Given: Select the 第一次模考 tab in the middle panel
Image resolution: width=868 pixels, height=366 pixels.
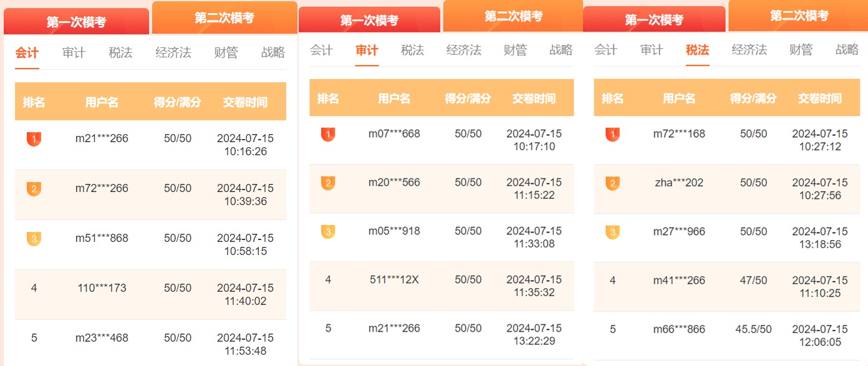Looking at the screenshot, I should (x=370, y=19).
